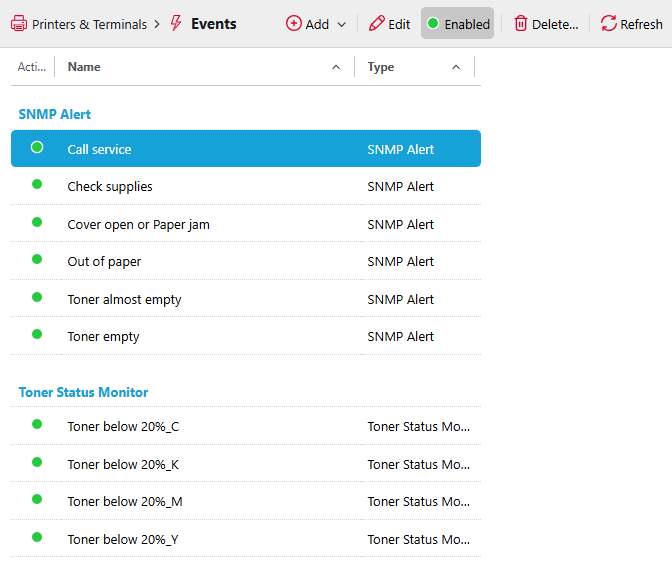Toggle status dot for Toner almost empty
This screenshot has width=672, height=562.
[37, 297]
